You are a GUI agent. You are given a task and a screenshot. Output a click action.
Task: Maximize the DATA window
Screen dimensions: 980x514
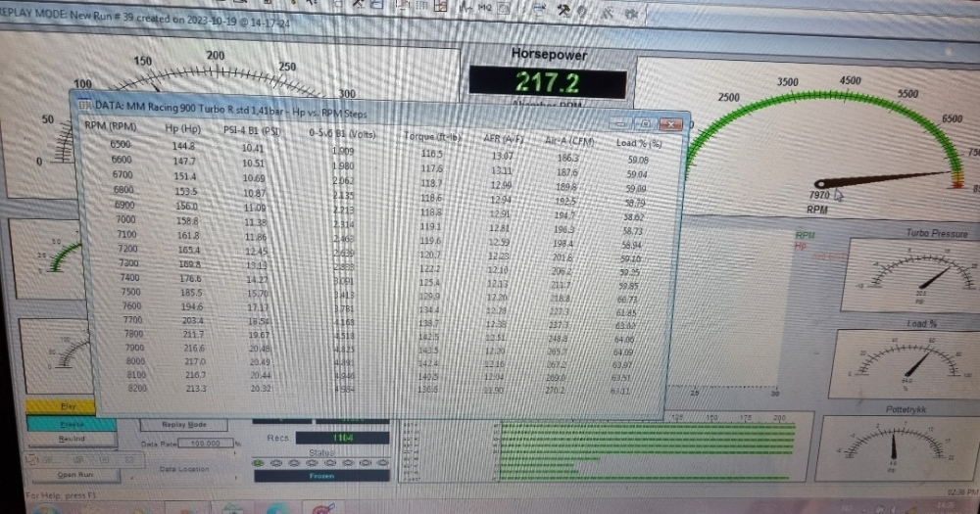coord(646,123)
